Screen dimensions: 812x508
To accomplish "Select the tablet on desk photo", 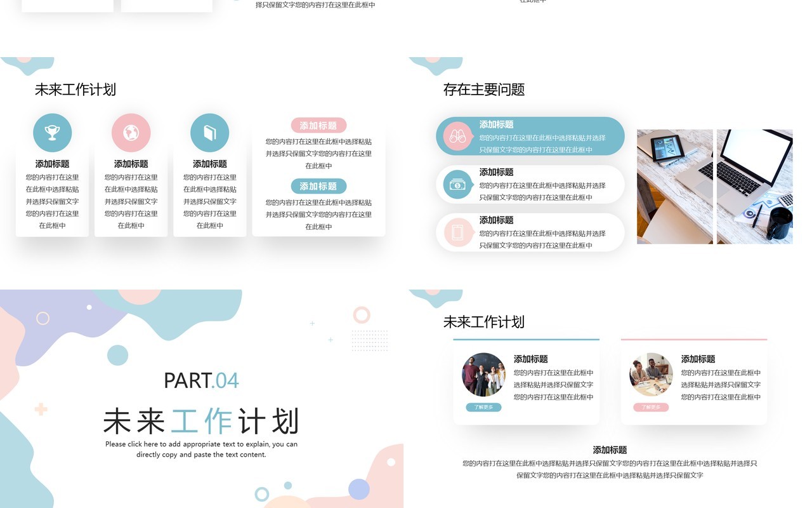I will 674,187.
